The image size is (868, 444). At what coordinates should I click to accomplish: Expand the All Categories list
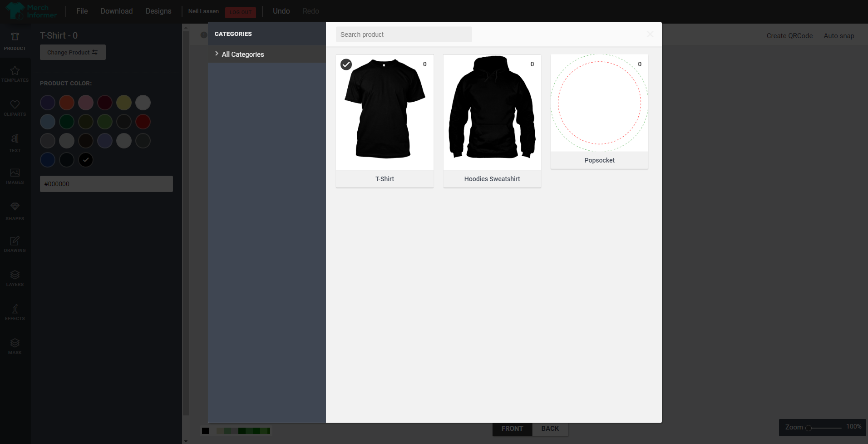[242, 54]
